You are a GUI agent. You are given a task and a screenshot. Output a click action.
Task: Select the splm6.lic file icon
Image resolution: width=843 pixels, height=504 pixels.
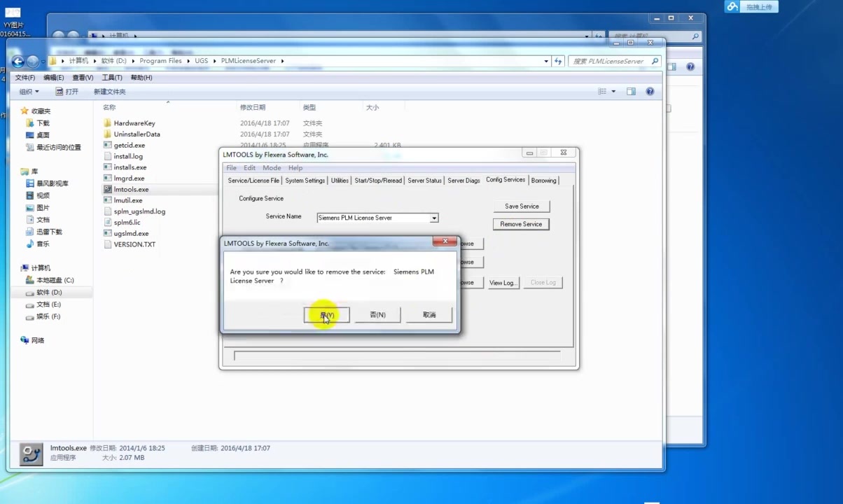pos(108,223)
